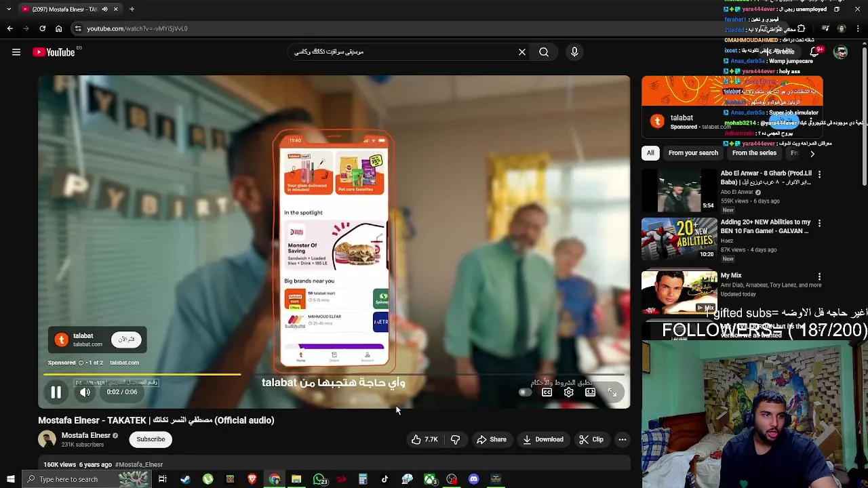Toggle the autoplay switch in the player

(x=524, y=392)
